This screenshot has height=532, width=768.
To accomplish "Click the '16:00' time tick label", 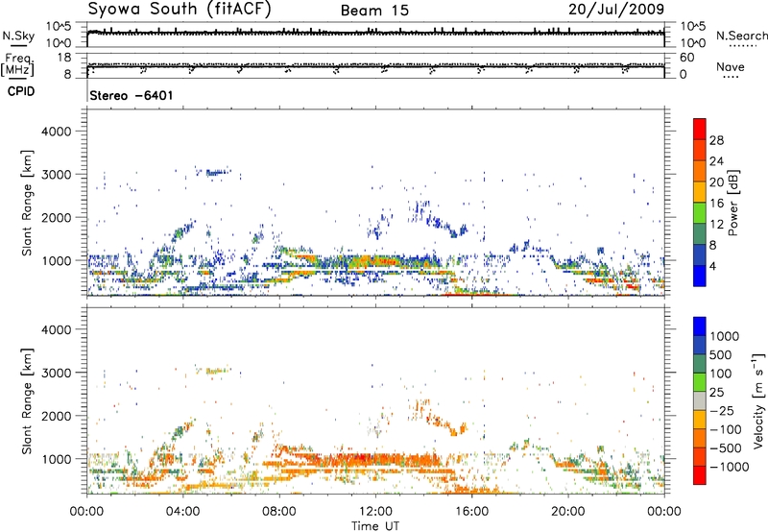I will (471, 512).
